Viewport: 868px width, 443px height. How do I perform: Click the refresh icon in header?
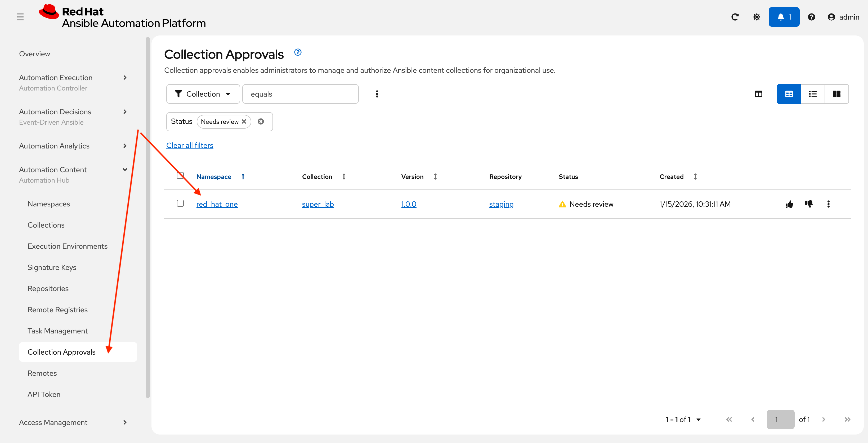735,17
